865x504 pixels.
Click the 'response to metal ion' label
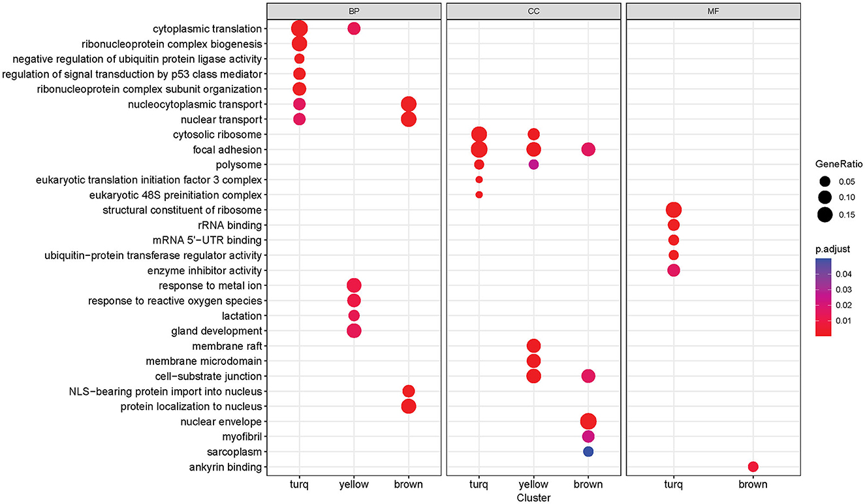(x=210, y=285)
